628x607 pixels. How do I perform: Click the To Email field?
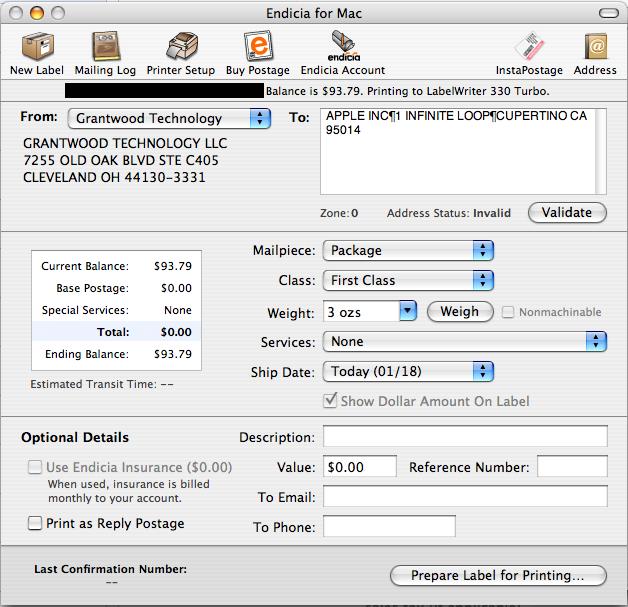pyautogui.click(x=465, y=496)
